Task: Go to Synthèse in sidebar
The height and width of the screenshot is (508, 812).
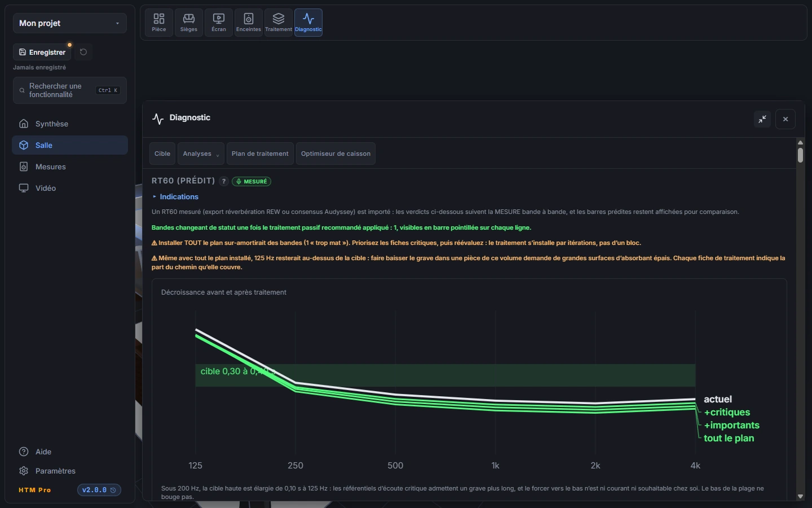Action: 70,124
